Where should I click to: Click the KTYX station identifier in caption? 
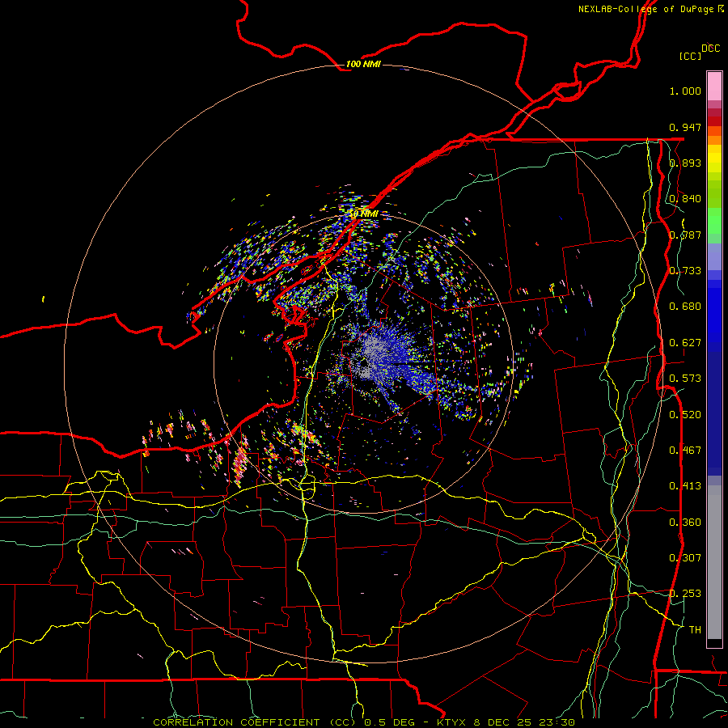tap(451, 722)
